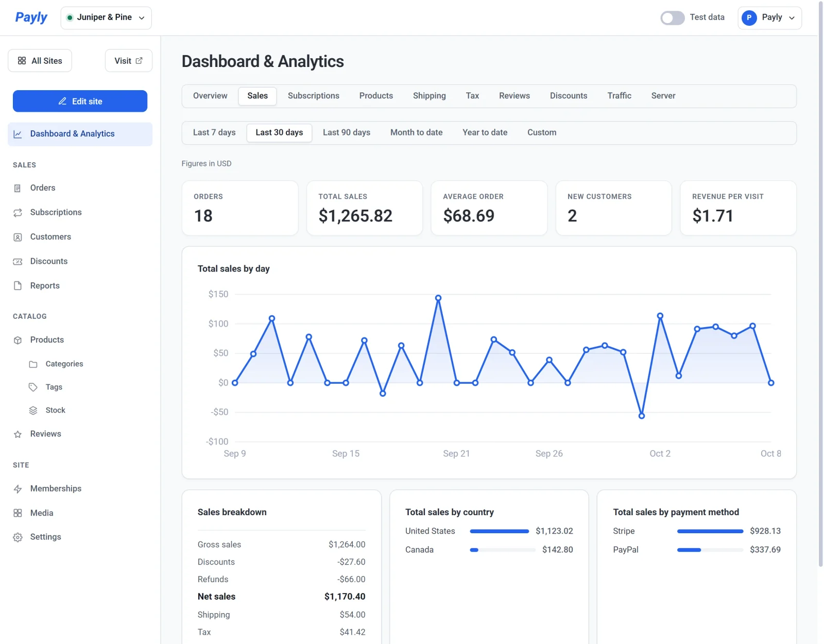The width and height of the screenshot is (824, 644).
Task: Click the Reports document icon
Action: 18,286
